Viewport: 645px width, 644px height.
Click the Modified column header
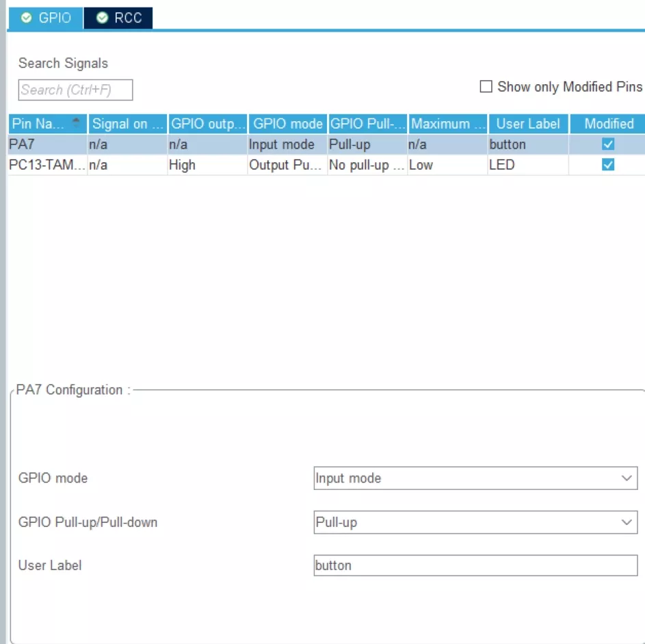(x=609, y=124)
